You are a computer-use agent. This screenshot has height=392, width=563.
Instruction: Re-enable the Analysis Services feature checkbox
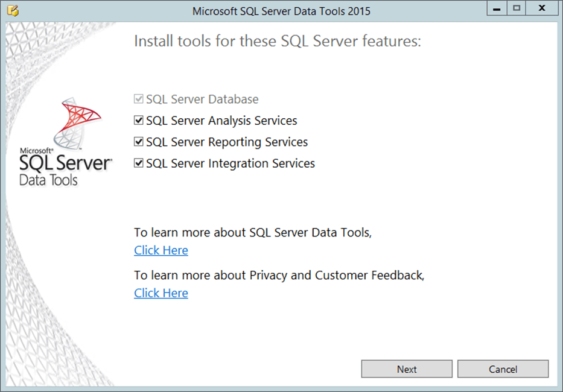(138, 120)
